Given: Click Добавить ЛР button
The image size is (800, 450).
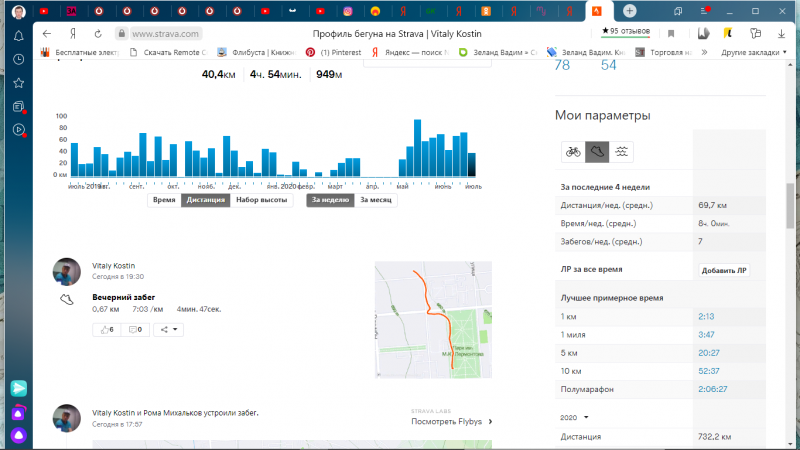Looking at the screenshot, I should (724, 270).
